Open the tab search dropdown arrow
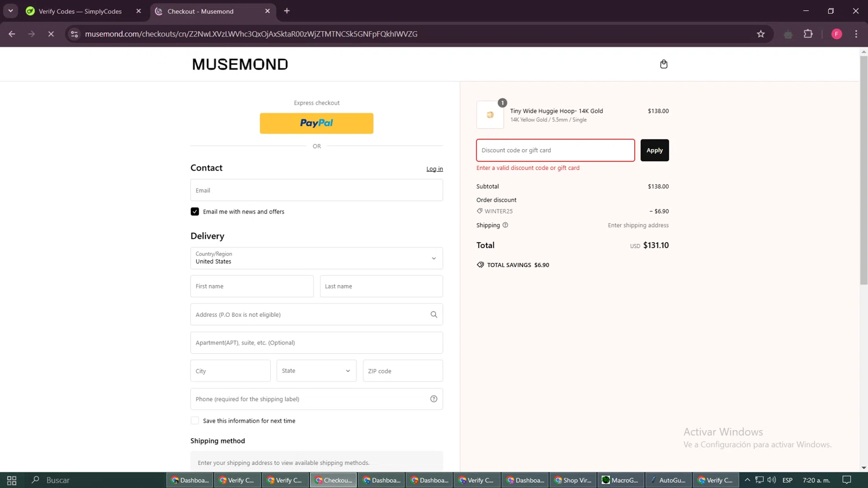The height and width of the screenshot is (488, 868). [10, 11]
